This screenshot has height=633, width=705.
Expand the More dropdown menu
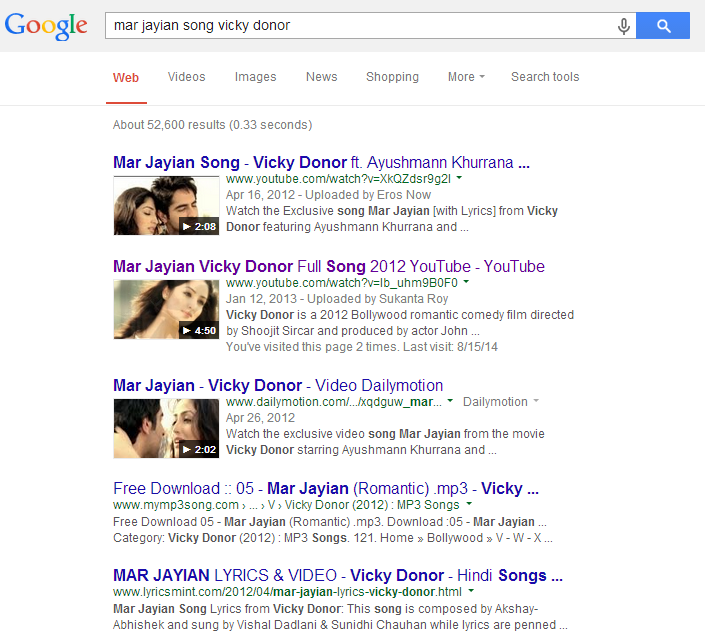[x=466, y=77]
